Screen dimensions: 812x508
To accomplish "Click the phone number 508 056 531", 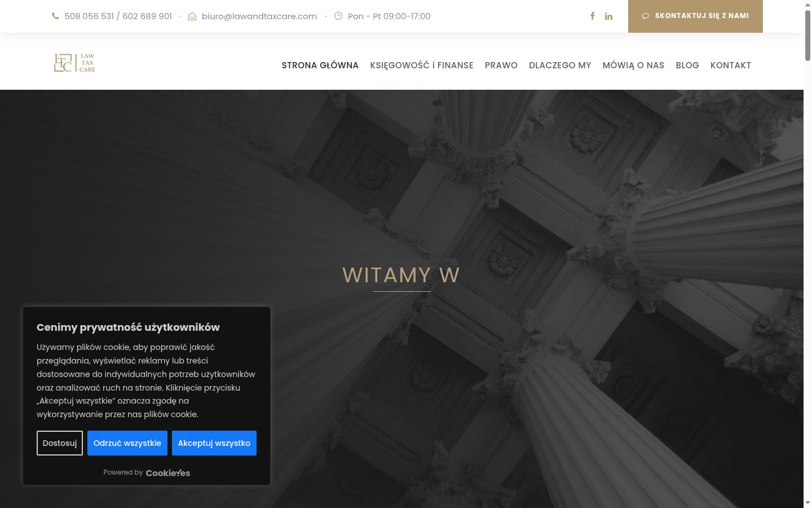I will point(89,16).
